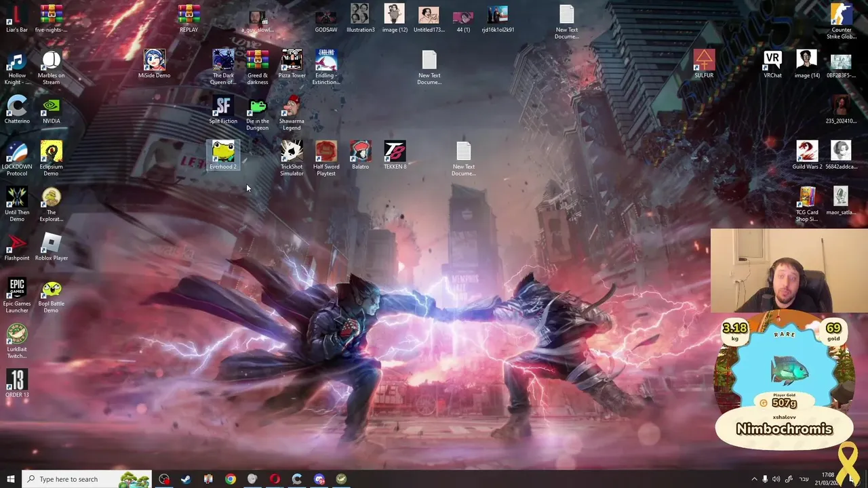
Task: Select the Everhood 2 desktop icon
Action: pos(223,156)
